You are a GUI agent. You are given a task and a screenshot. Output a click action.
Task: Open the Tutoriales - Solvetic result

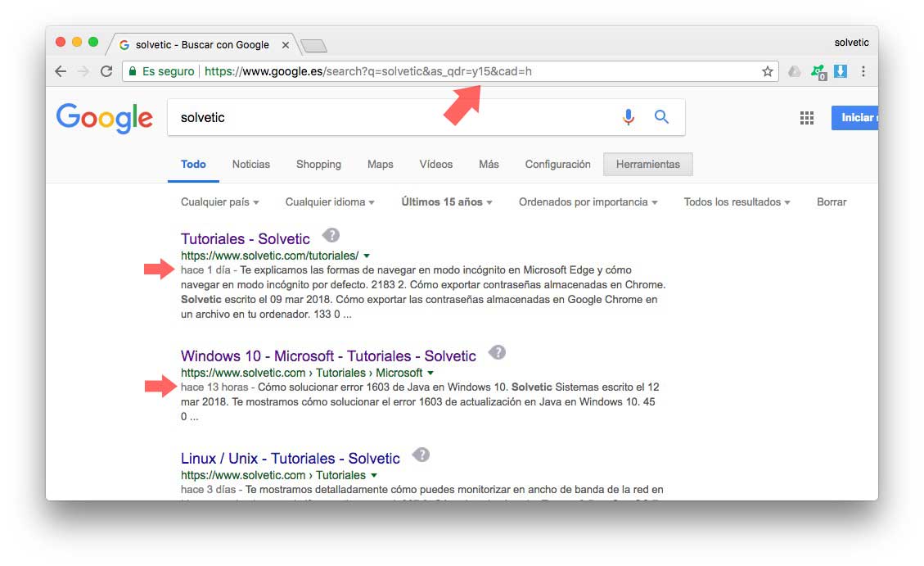246,239
